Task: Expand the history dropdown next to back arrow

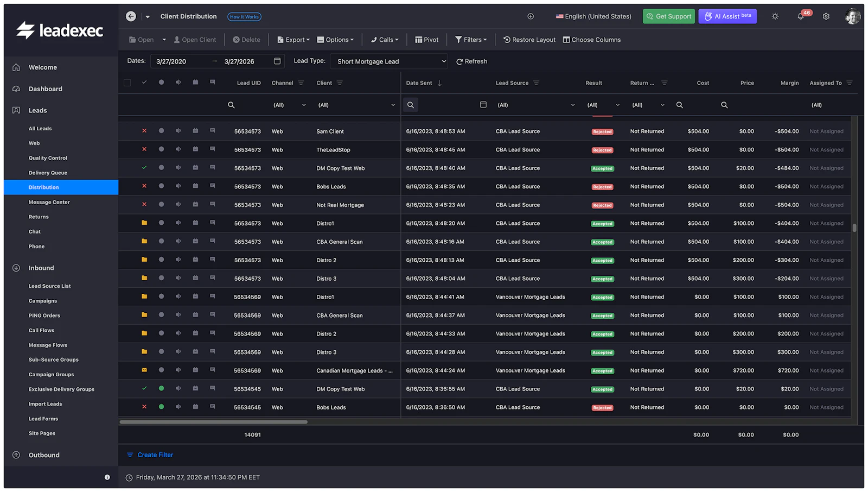Action: tap(148, 17)
